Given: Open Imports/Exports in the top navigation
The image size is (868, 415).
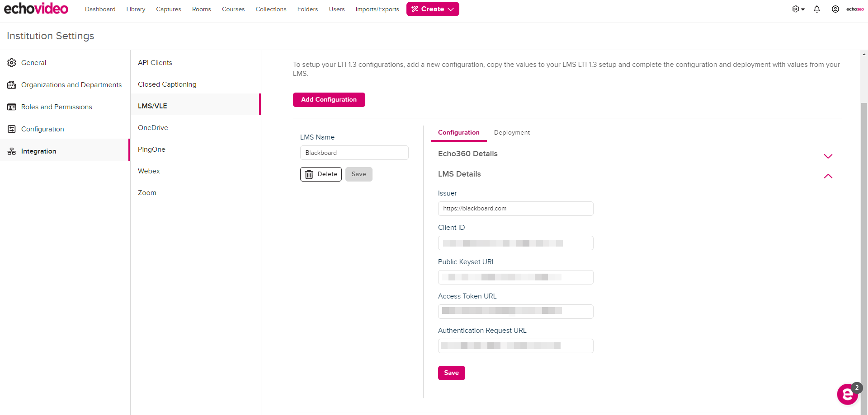Looking at the screenshot, I should [377, 9].
